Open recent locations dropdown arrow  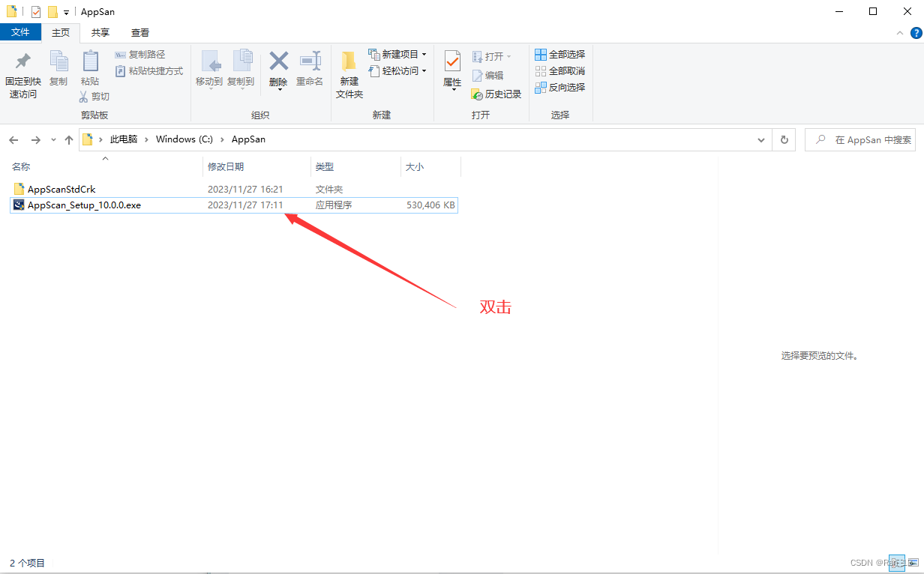pos(53,140)
